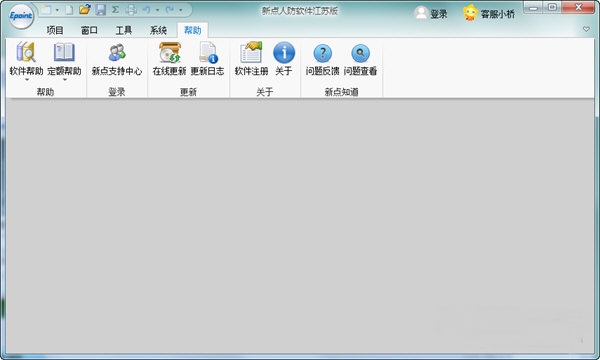The image size is (600, 360).
Task: View the 更新日志 update log
Action: [207, 59]
